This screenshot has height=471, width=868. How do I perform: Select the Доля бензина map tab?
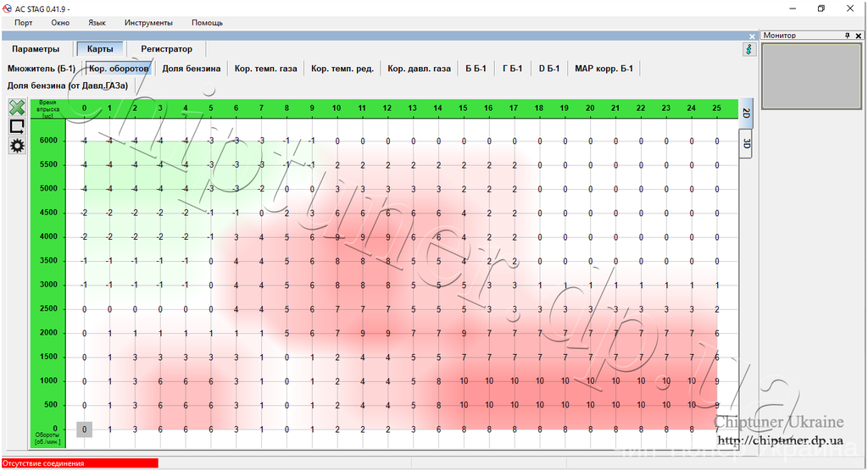click(191, 69)
